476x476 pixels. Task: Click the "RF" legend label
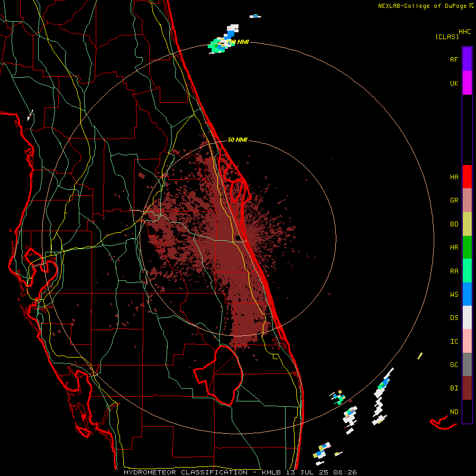click(x=454, y=60)
